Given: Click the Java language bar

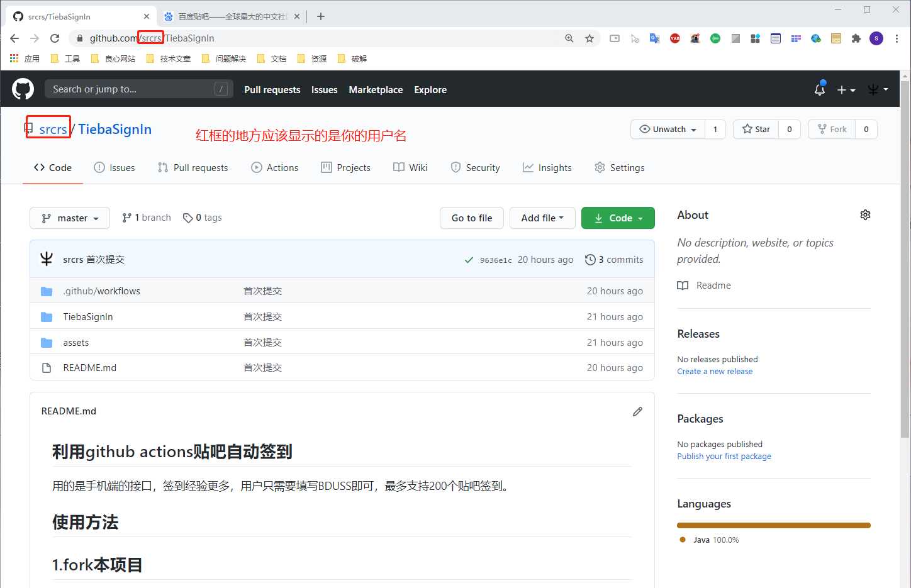Looking at the screenshot, I should [774, 525].
